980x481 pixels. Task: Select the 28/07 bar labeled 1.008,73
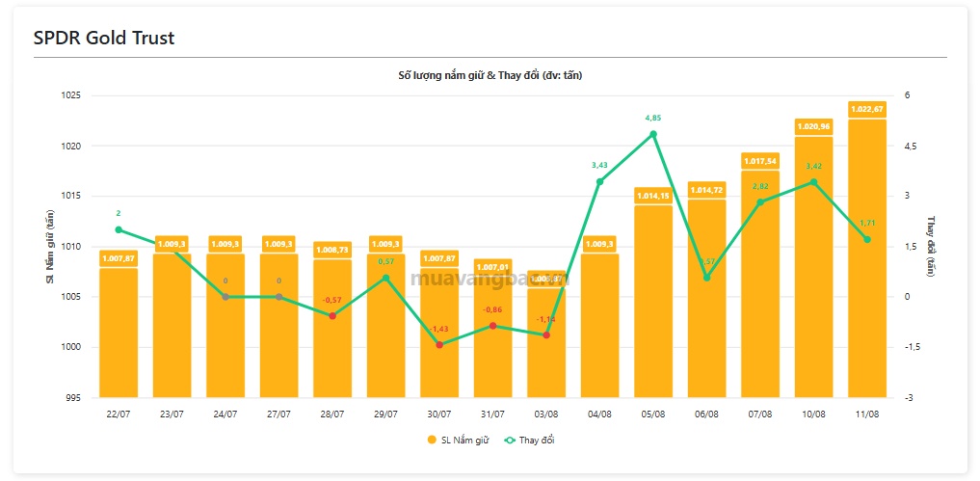[332, 329]
